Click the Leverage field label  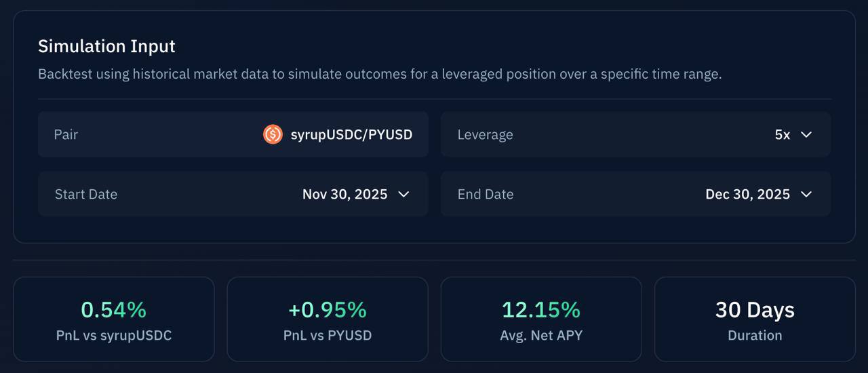point(485,134)
